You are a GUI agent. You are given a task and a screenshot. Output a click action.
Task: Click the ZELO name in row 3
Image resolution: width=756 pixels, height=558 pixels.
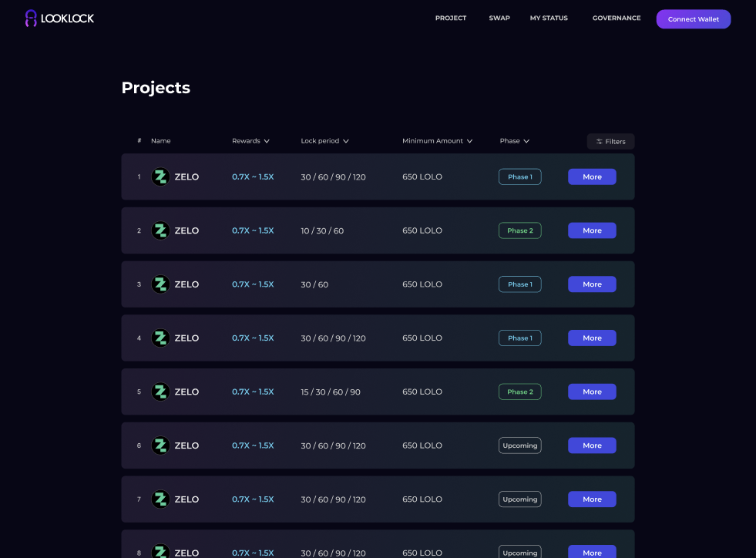click(x=186, y=284)
